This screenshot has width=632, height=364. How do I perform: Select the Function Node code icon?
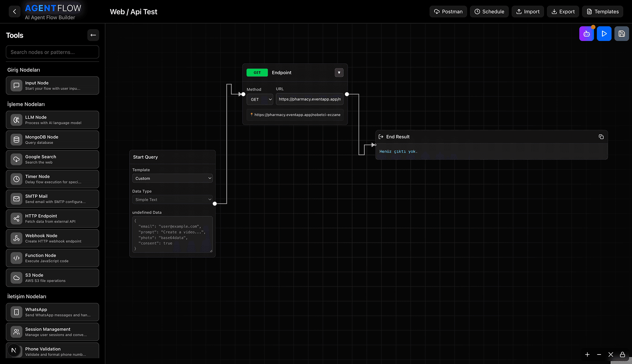click(16, 258)
